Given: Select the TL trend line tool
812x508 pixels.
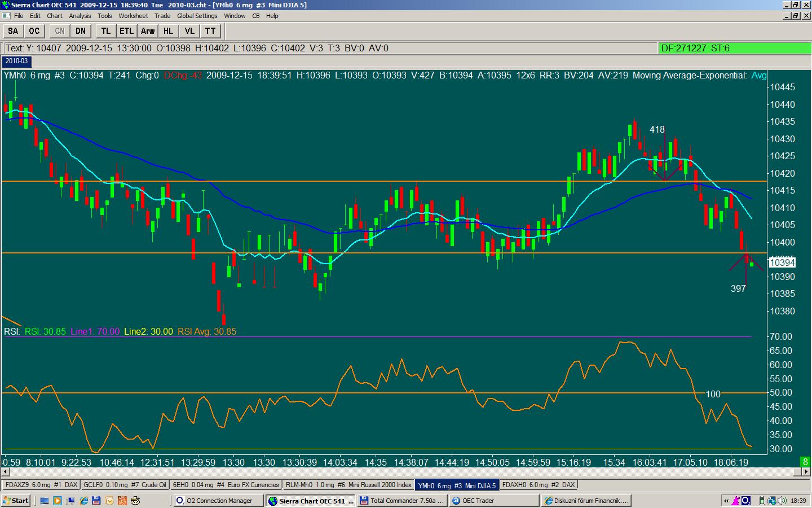Looking at the screenshot, I should [105, 31].
